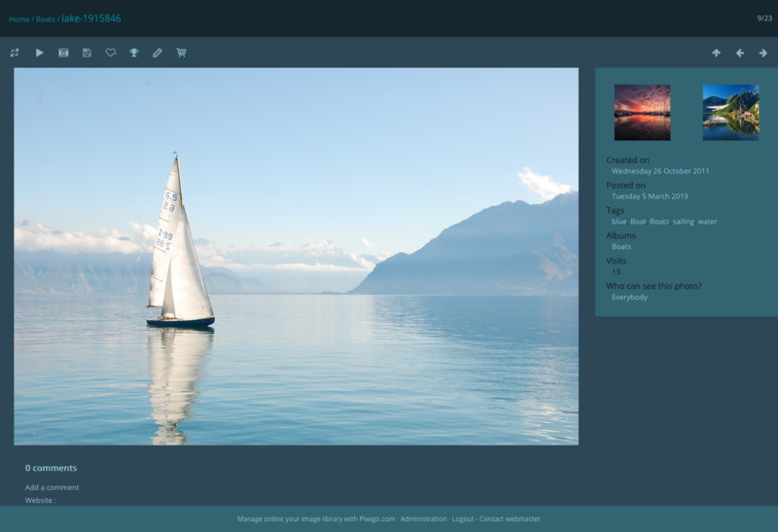The height and width of the screenshot is (532, 778).
Task: Go up to thumbnails with up arrow
Action: pos(716,53)
